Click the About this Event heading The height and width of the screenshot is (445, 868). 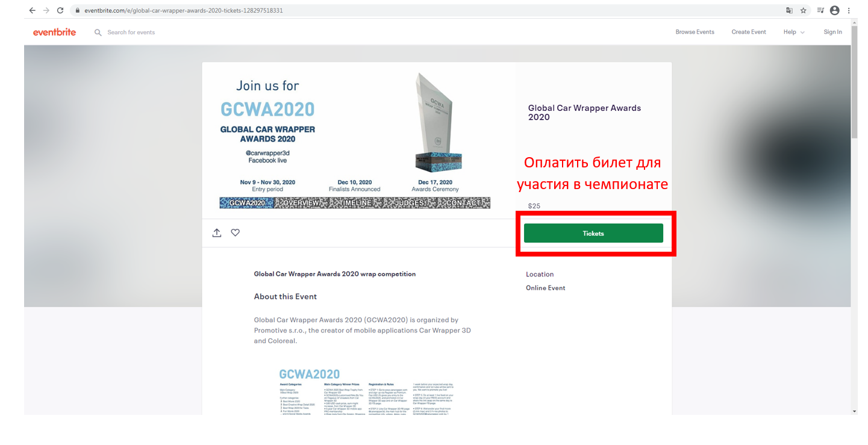285,296
